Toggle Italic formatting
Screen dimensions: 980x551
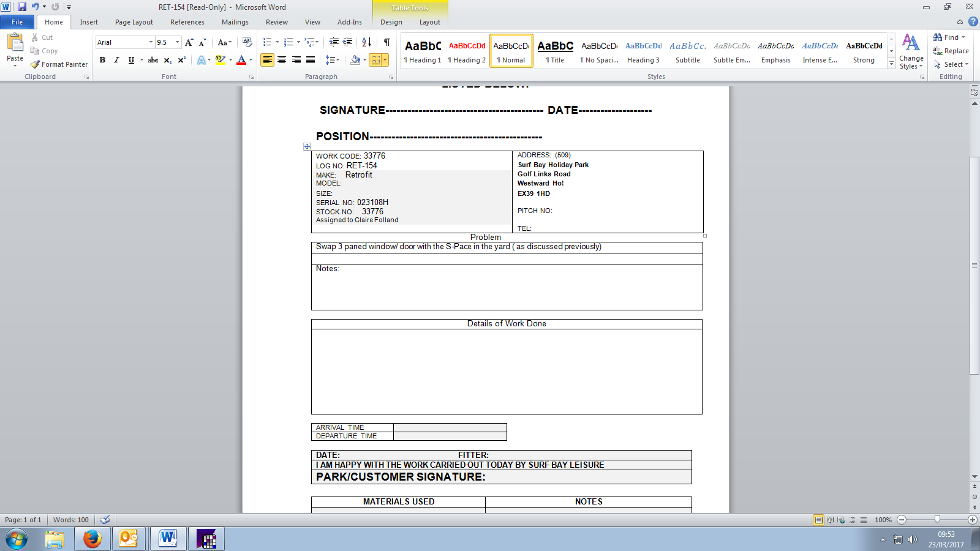pos(116,60)
